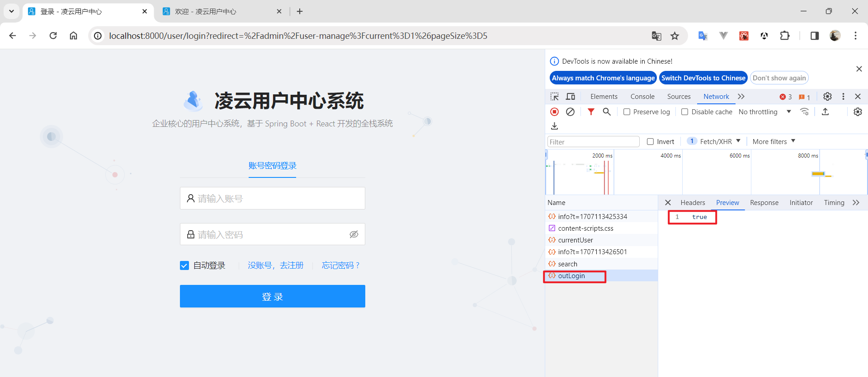Follow the 没账号，去注册 link
Viewport: 868px width, 377px height.
point(275,265)
